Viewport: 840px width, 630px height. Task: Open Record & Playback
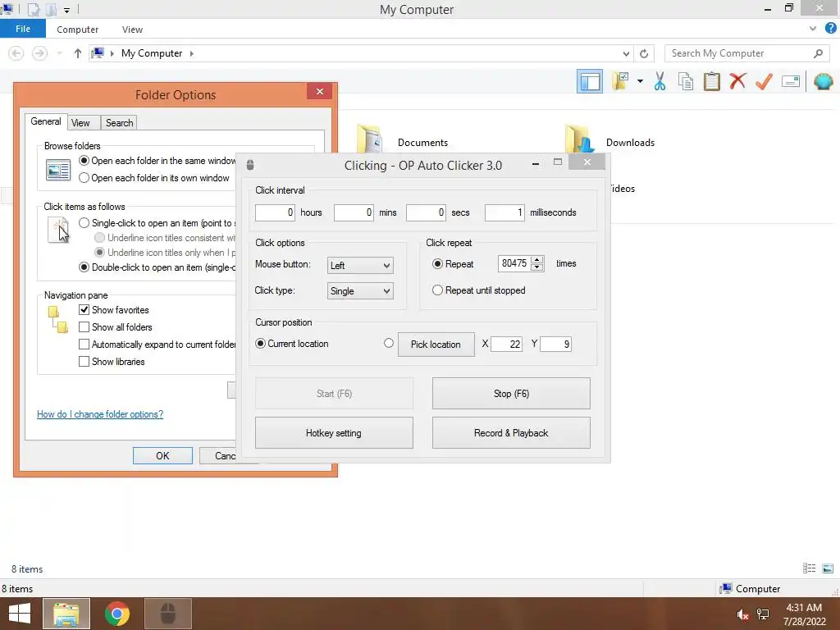511,433
